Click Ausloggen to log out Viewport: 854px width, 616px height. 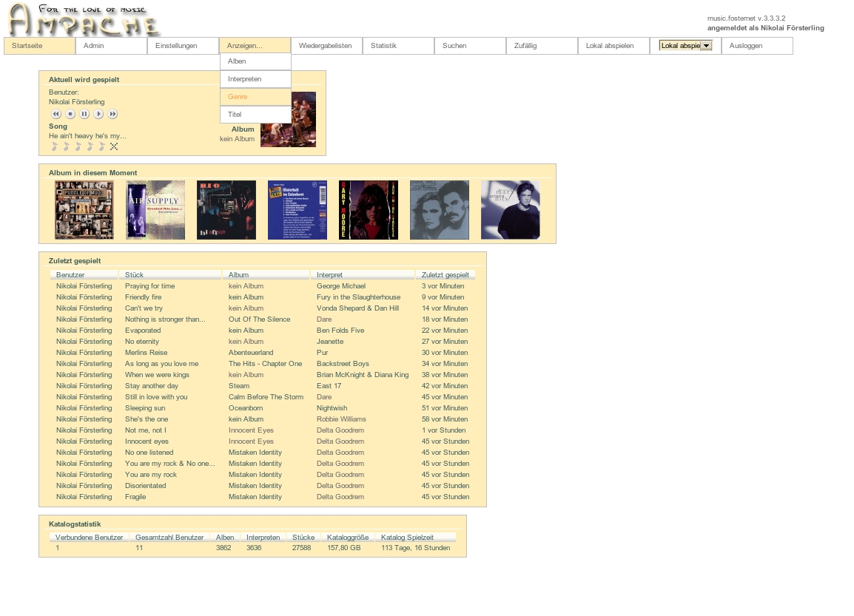coord(757,46)
